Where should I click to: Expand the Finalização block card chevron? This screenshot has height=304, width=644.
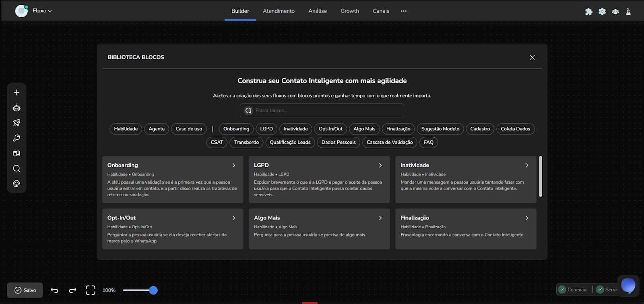(527, 218)
